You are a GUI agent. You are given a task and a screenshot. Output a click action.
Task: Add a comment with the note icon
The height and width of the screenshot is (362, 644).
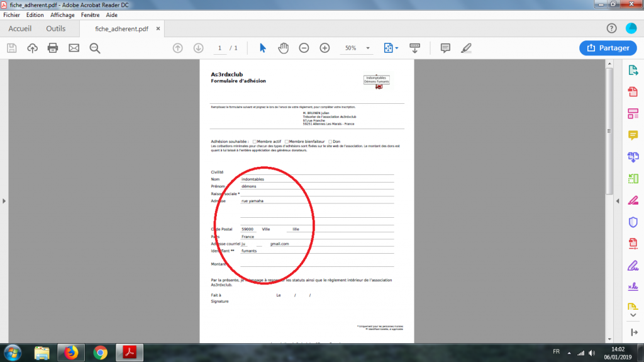click(445, 48)
